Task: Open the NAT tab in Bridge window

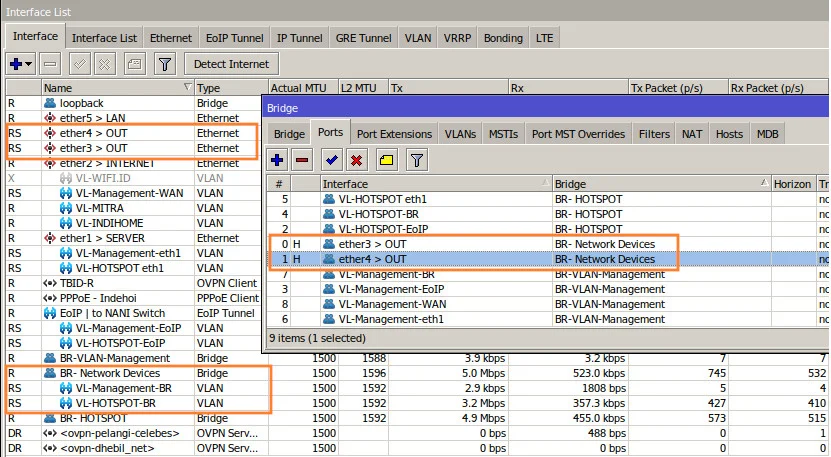Action: point(692,134)
